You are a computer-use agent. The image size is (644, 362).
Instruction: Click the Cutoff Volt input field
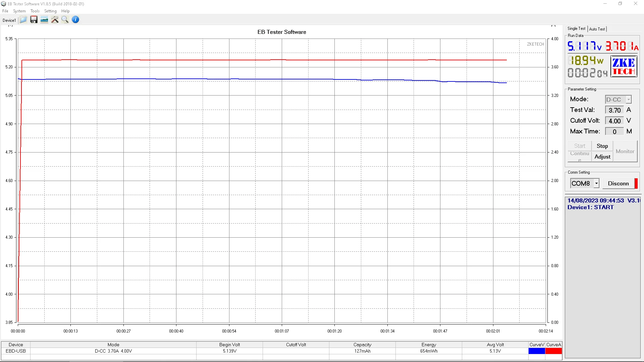(614, 121)
